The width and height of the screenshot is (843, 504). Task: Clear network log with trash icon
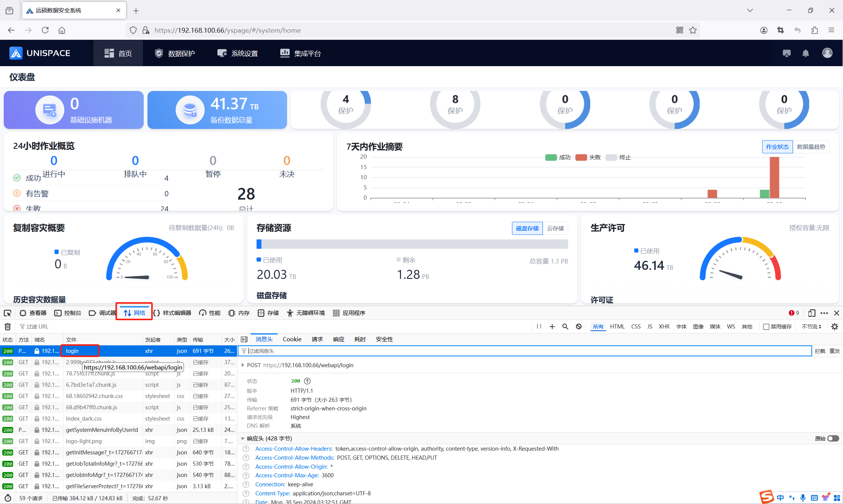coord(8,327)
